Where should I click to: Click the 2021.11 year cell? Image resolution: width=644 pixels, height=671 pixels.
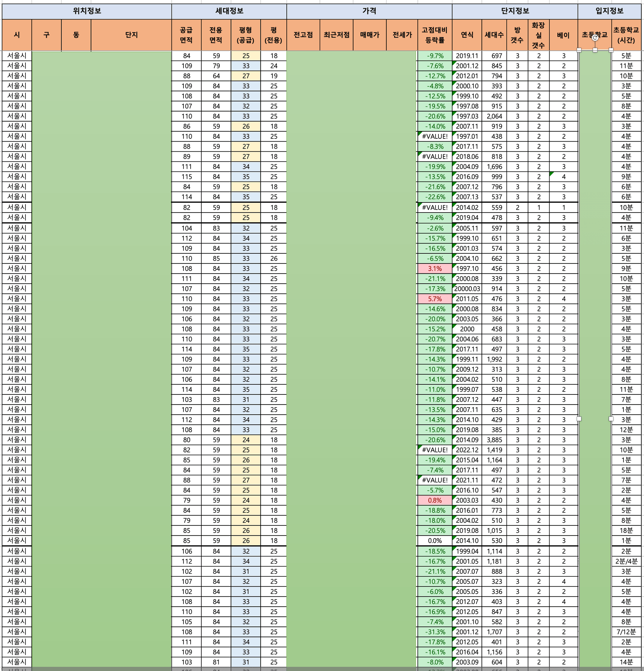pos(467,480)
